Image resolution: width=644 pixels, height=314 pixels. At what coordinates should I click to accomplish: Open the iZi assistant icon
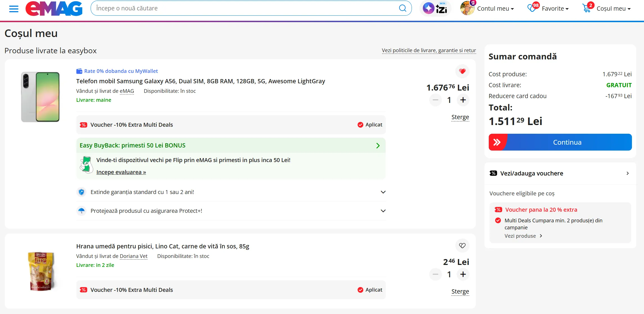click(435, 8)
